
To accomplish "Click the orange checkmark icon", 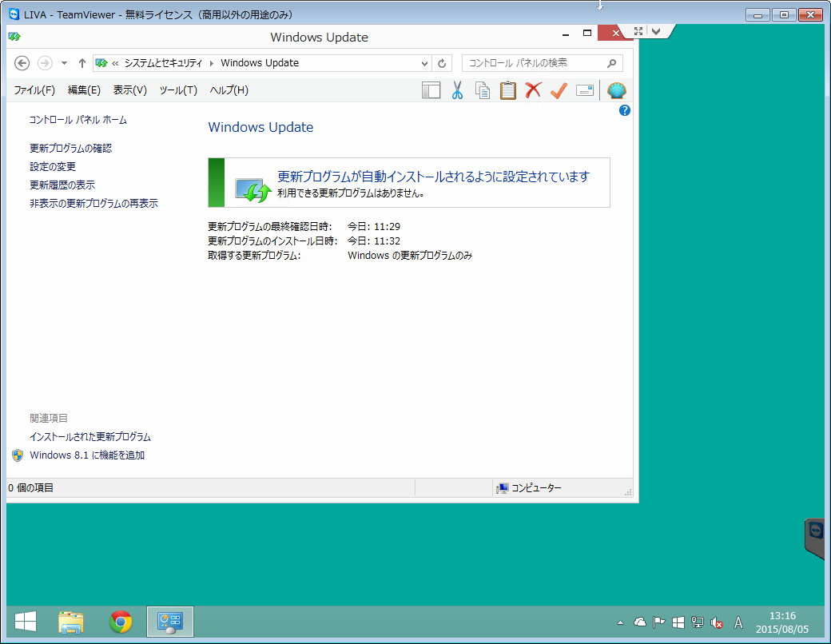I will (x=559, y=90).
